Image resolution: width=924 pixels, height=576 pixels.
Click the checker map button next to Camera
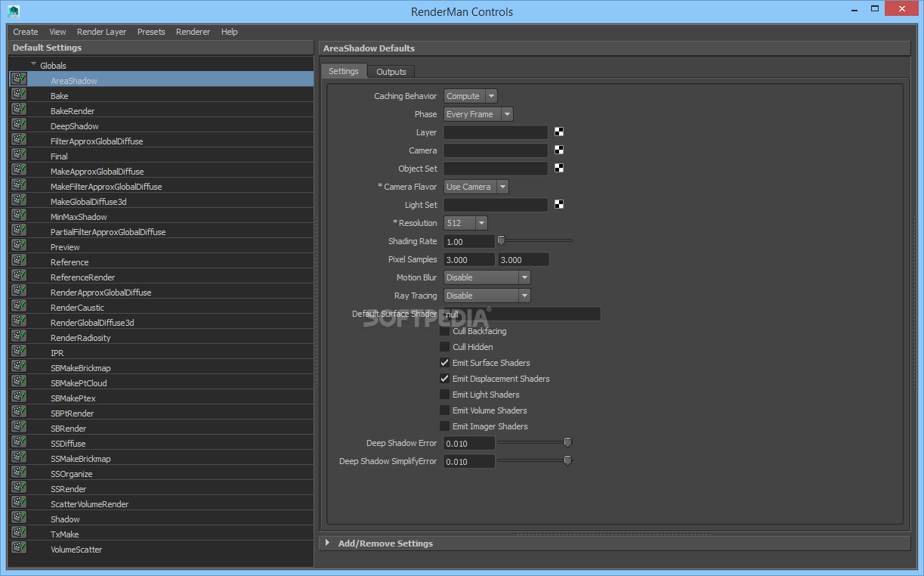click(x=559, y=150)
